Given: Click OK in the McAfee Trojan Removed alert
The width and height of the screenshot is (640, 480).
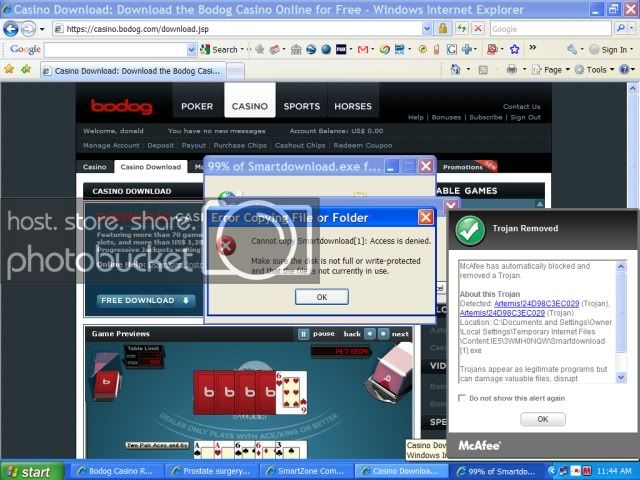Looking at the screenshot, I should [543, 419].
